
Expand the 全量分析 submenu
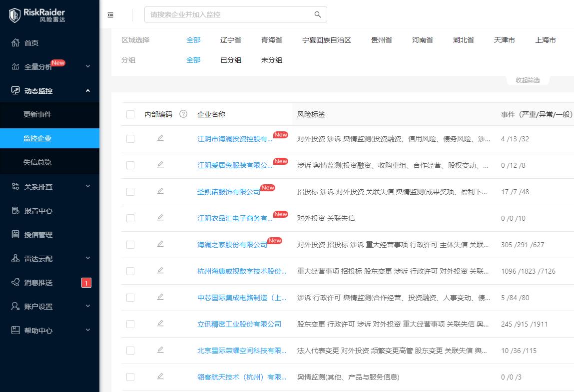(x=88, y=66)
